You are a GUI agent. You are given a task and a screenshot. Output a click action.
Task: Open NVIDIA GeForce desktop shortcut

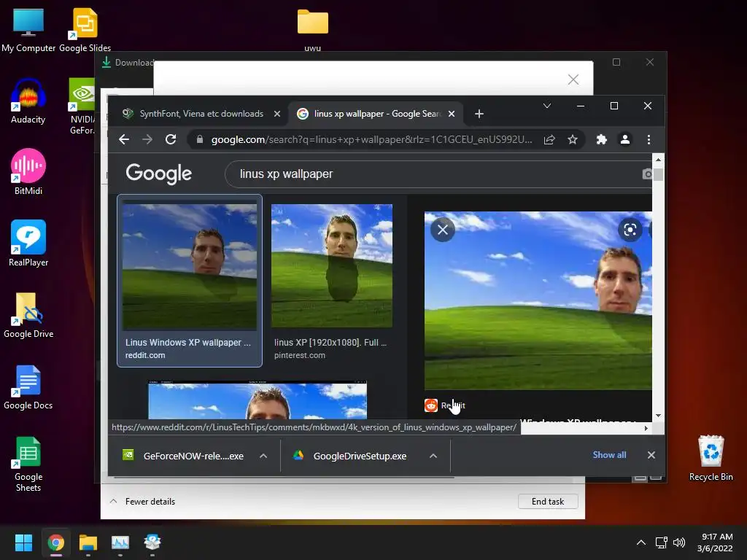click(x=82, y=106)
